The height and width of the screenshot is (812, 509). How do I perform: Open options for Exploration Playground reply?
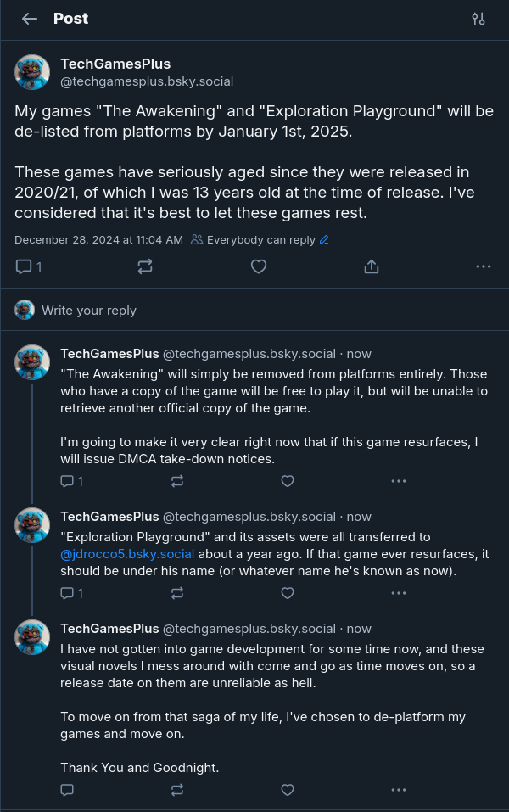399,593
